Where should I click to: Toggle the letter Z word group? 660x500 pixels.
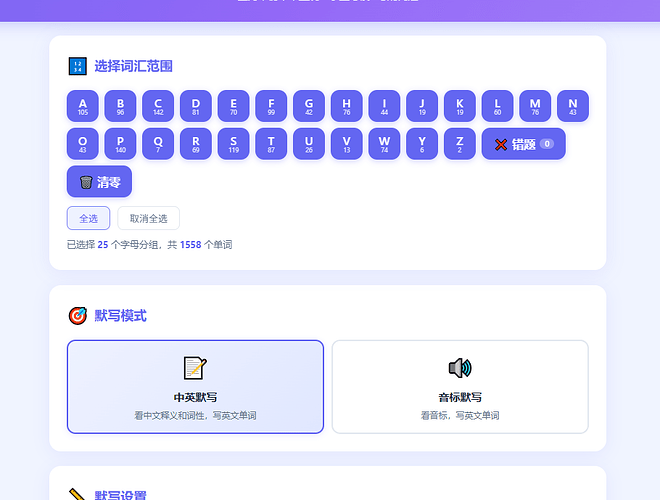click(x=460, y=144)
